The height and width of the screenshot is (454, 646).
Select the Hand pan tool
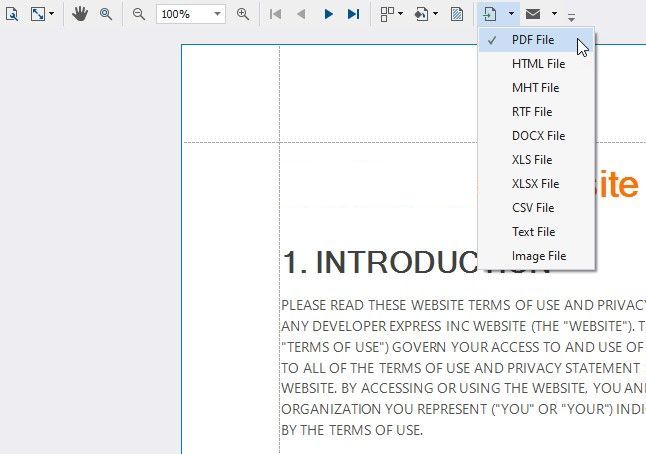pyautogui.click(x=79, y=14)
